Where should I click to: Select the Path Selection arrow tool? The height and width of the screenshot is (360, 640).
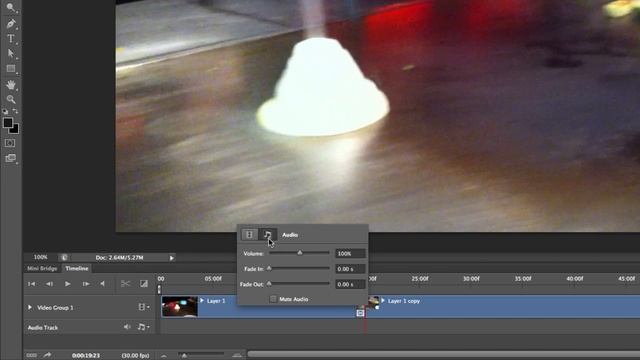point(11,53)
